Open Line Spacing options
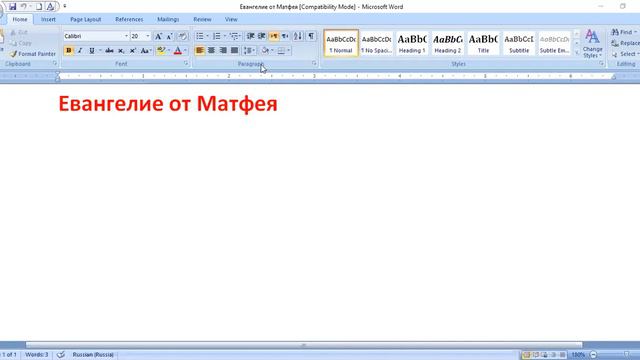This screenshot has height=360, width=640. (249, 51)
